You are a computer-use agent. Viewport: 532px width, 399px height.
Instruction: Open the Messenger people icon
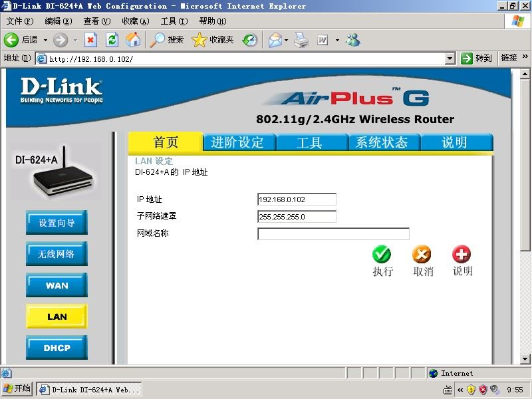353,40
